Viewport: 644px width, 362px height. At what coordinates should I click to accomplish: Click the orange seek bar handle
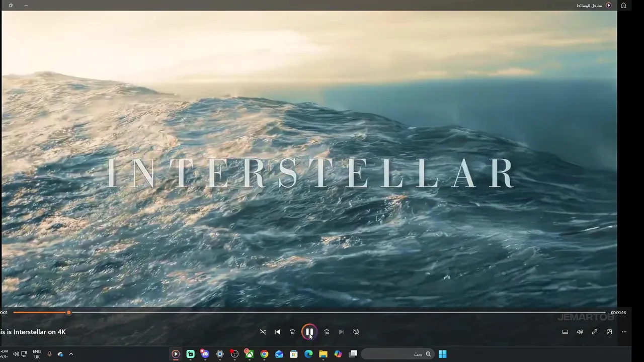pos(69,313)
